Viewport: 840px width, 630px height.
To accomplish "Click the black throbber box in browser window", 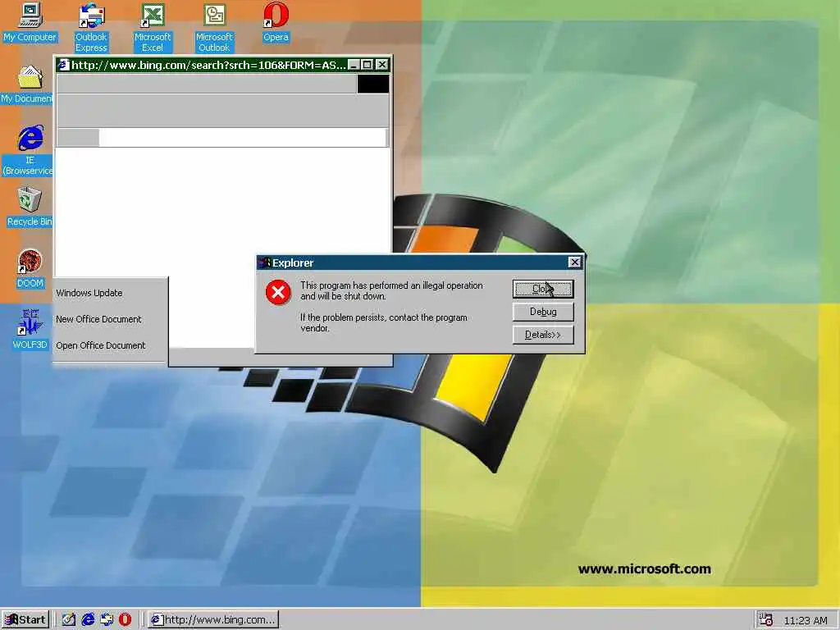I will pyautogui.click(x=373, y=84).
